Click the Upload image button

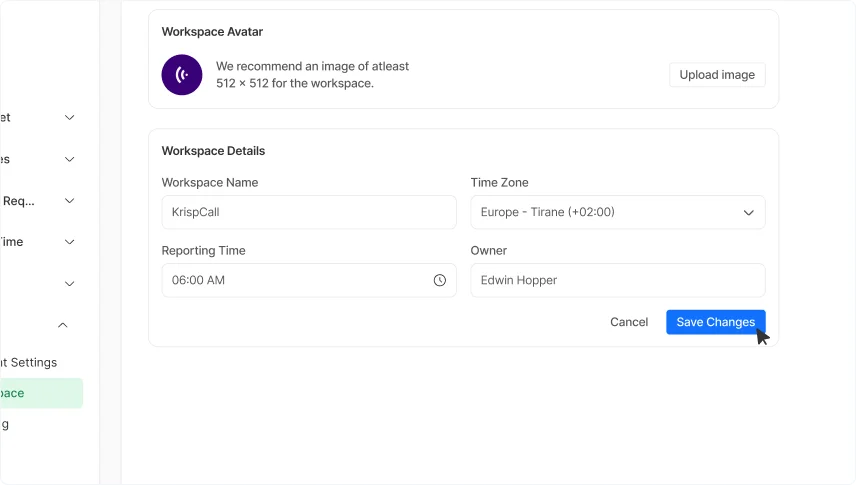pyautogui.click(x=717, y=75)
